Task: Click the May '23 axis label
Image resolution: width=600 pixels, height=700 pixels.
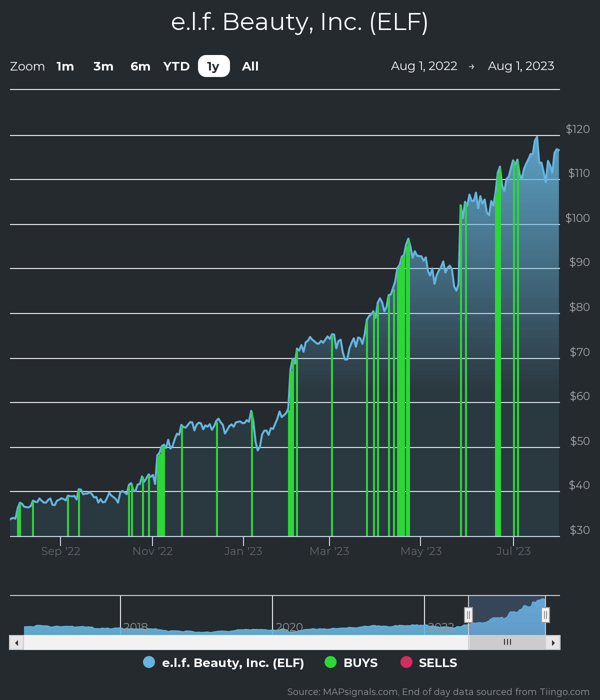Action: 421,551
